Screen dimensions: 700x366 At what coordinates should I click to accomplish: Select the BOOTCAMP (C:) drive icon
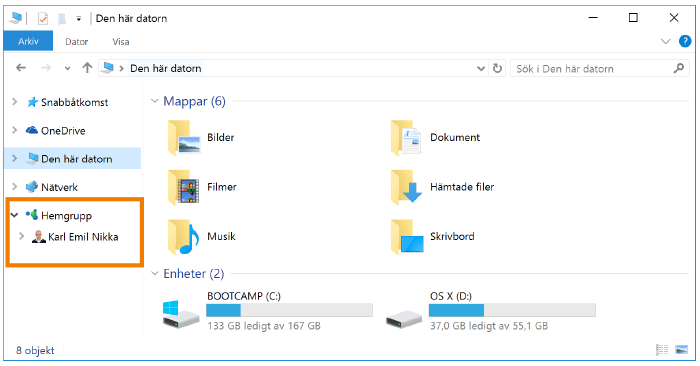click(181, 315)
